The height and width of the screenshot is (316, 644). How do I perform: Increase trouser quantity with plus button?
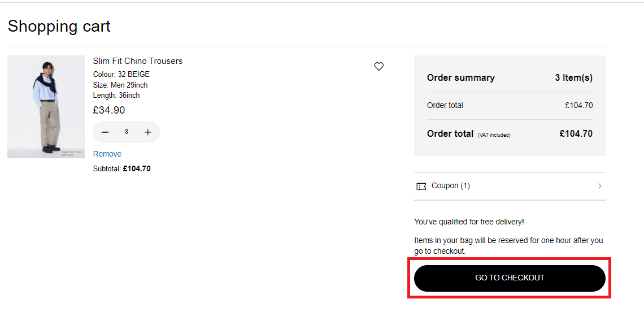pyautogui.click(x=148, y=132)
